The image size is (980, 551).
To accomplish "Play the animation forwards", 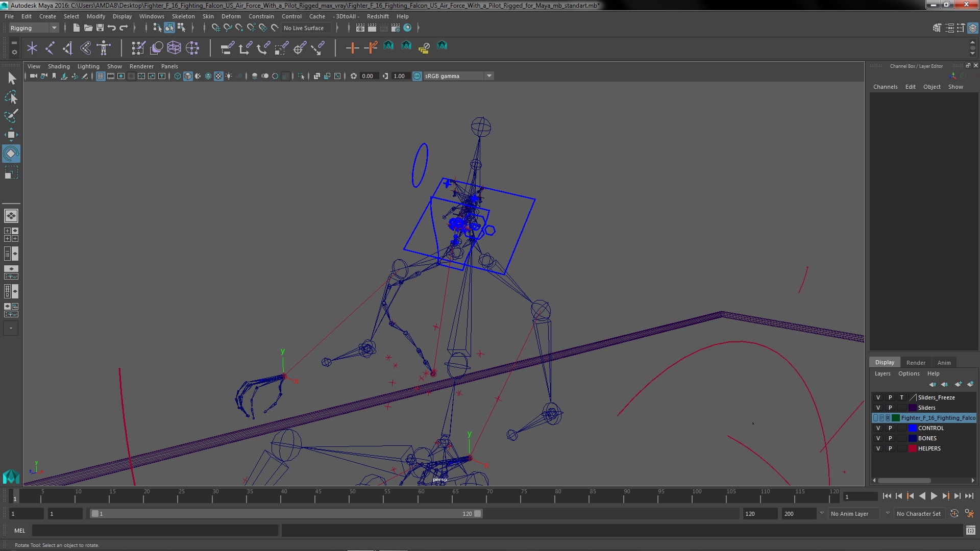I will [934, 496].
